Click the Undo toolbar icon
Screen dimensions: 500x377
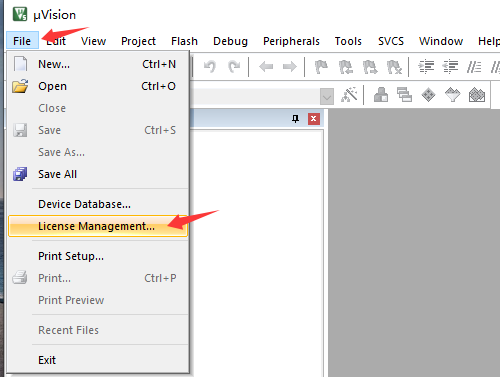coord(210,67)
